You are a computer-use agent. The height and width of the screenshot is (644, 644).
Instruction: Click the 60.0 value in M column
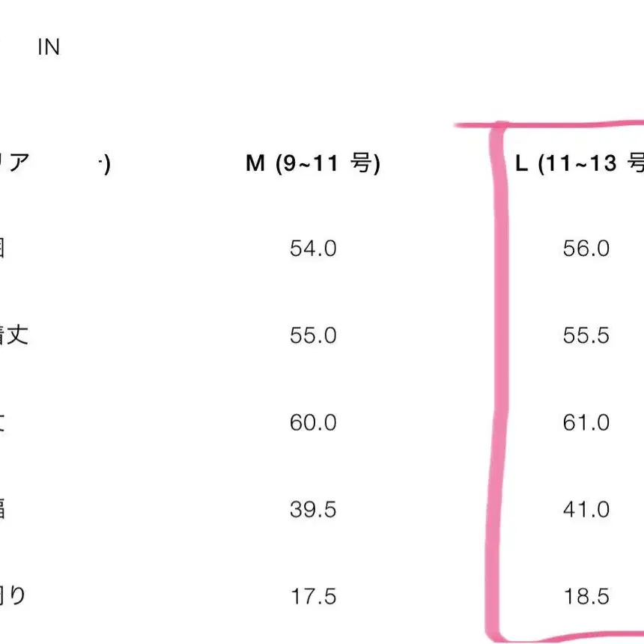(x=313, y=423)
